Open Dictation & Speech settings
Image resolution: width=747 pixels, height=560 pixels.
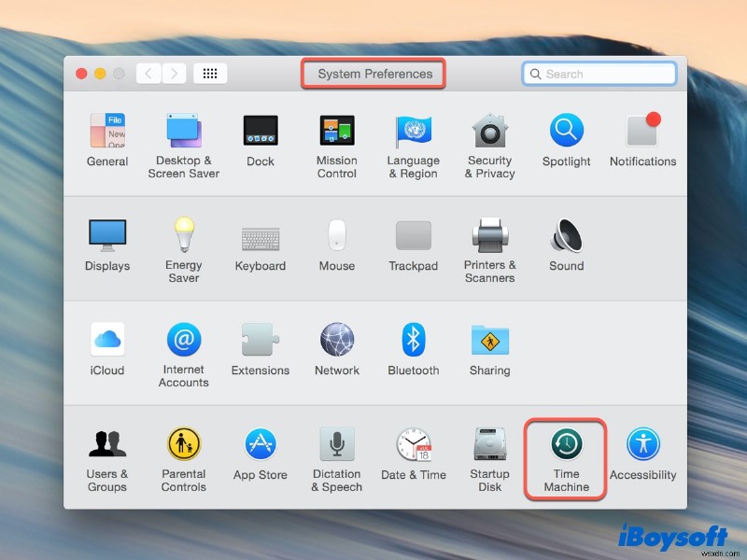pos(336,455)
